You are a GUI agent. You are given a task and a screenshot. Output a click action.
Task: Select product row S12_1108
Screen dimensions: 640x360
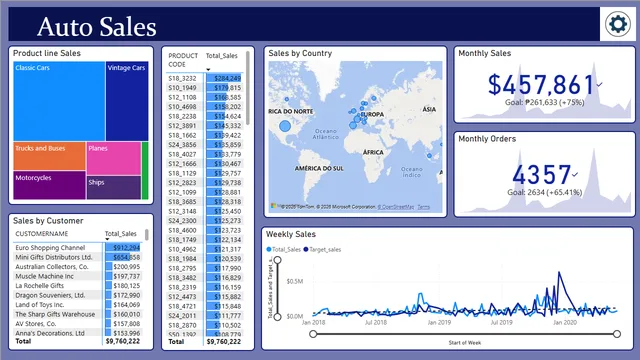204,97
